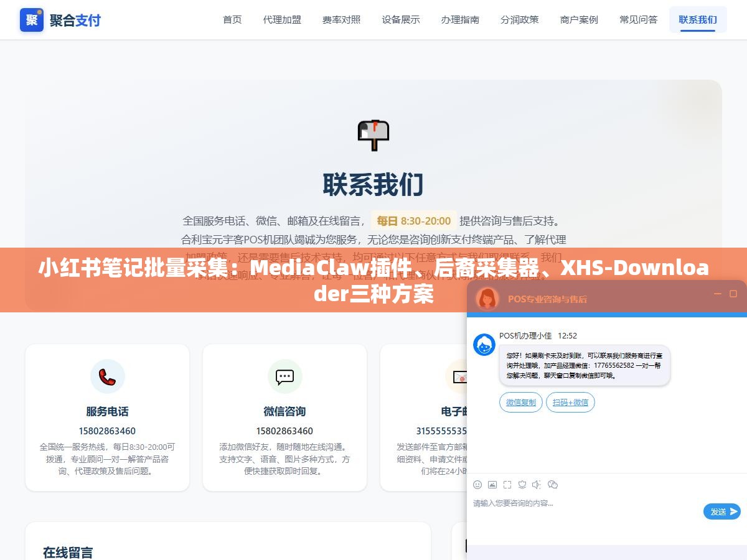Click the chat message bubble text
The image size is (747, 560).
pos(585,365)
